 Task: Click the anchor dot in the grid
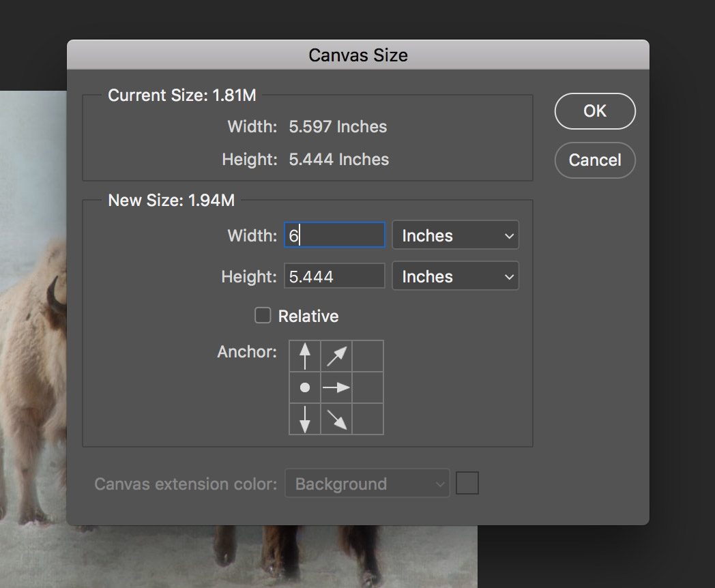[305, 387]
